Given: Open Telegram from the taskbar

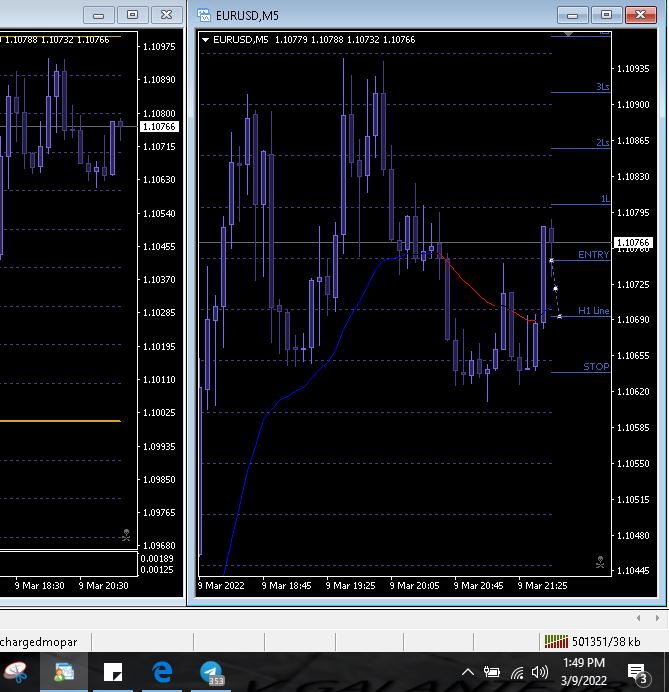Looking at the screenshot, I should (211, 671).
